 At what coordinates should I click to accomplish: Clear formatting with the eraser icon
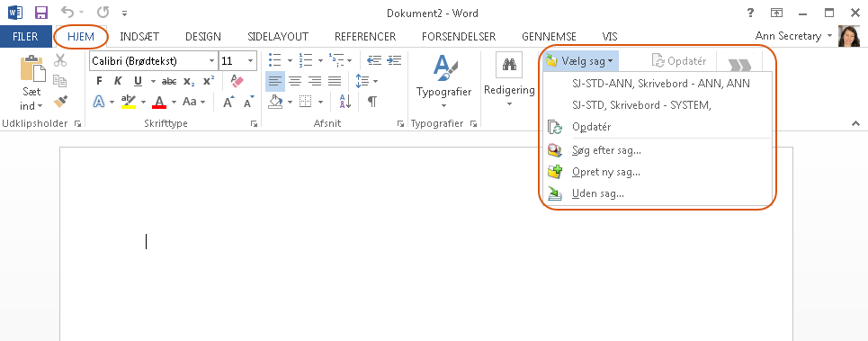(x=237, y=81)
